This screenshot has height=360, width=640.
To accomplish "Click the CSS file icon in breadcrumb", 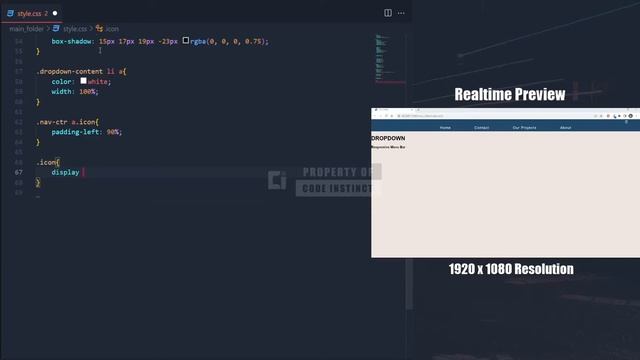I will tap(56, 29).
